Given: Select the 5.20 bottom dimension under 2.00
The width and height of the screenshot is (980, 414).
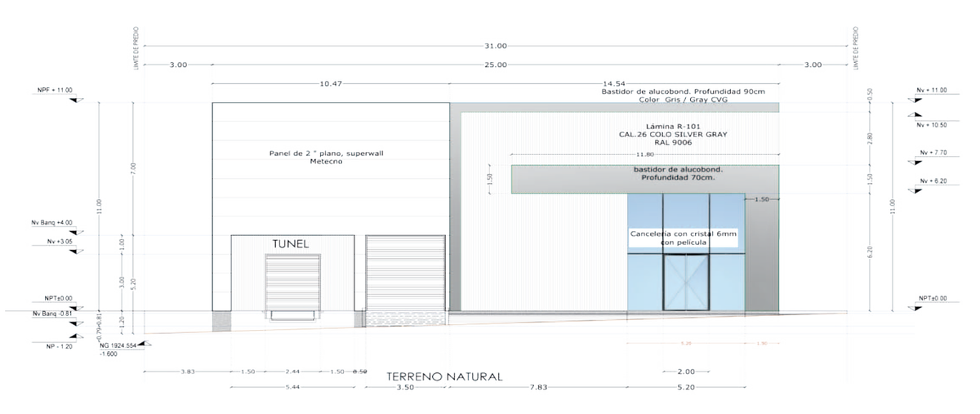Looking at the screenshot, I should click(x=685, y=387).
